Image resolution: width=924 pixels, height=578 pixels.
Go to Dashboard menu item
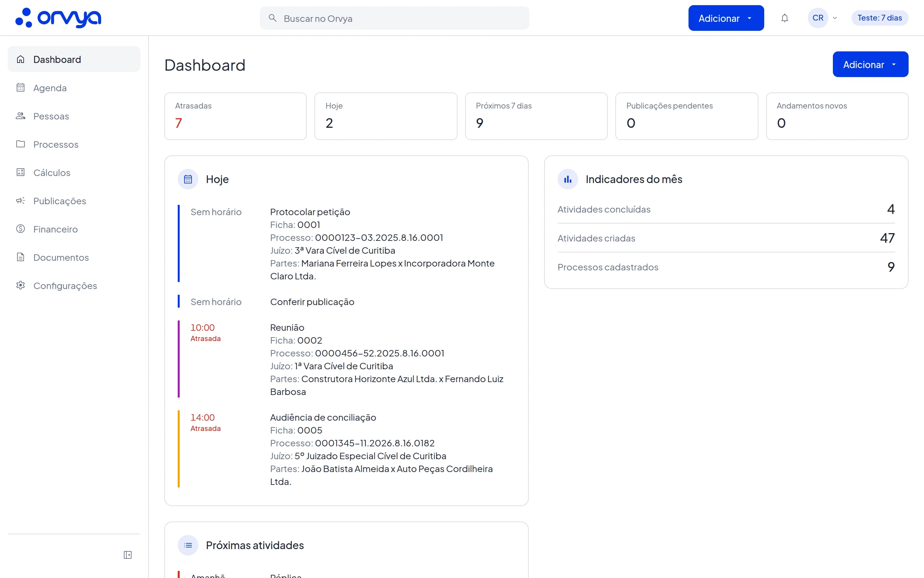point(74,59)
